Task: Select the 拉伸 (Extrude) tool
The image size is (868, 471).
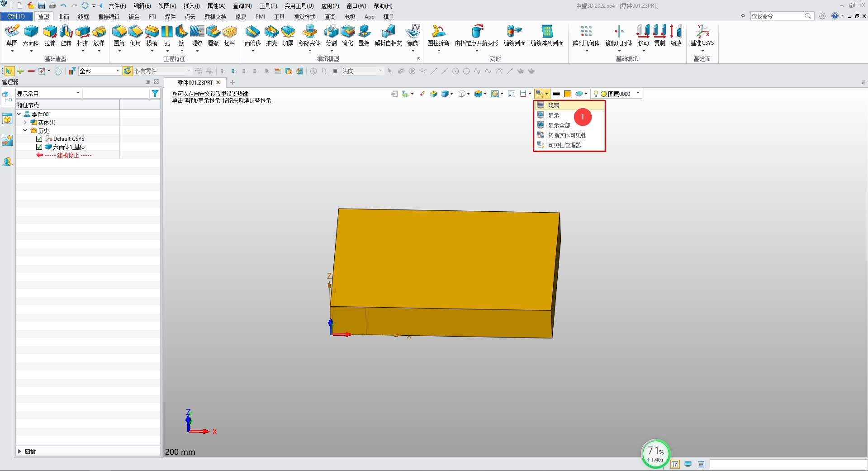Action: (x=50, y=36)
